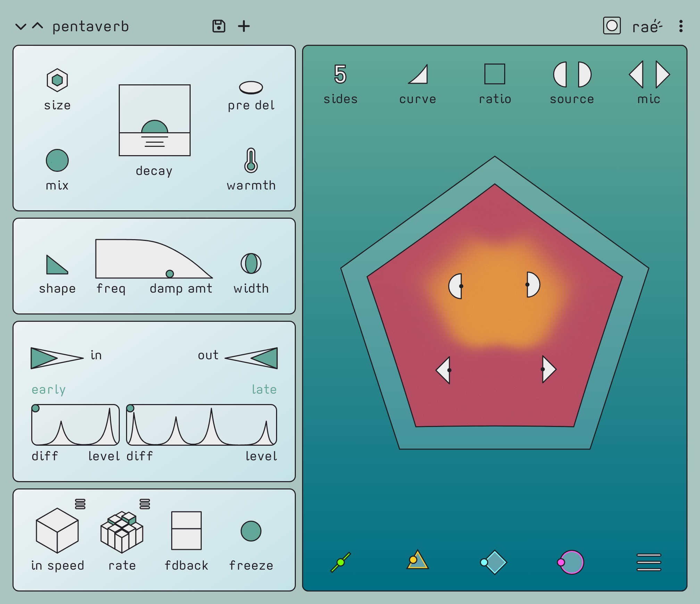700x604 pixels.
Task: Click the rate stacked cubes icon
Action: [x=122, y=532]
